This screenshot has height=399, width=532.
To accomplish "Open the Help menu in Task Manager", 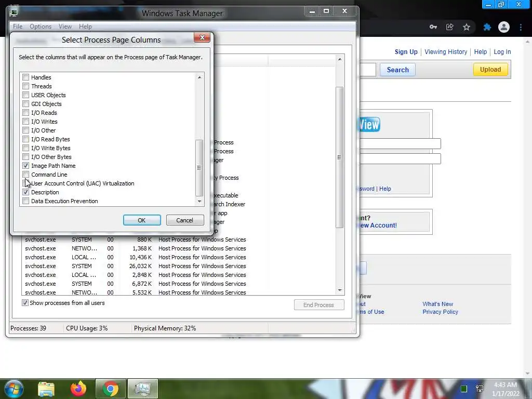I will pos(85,26).
